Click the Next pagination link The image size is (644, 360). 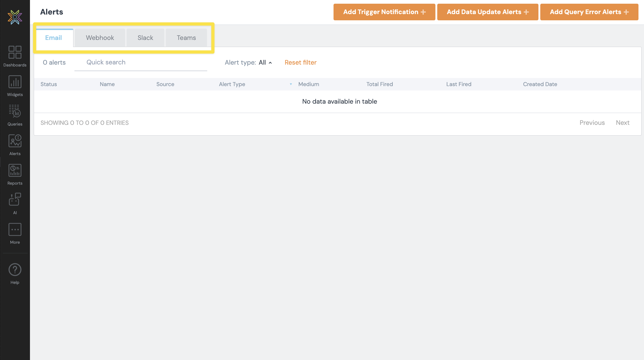[x=623, y=123]
